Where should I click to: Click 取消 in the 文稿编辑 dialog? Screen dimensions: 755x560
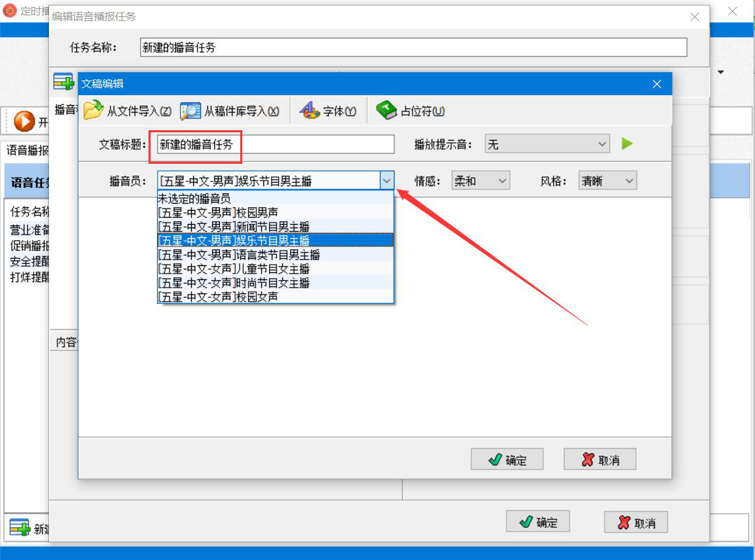click(600, 459)
